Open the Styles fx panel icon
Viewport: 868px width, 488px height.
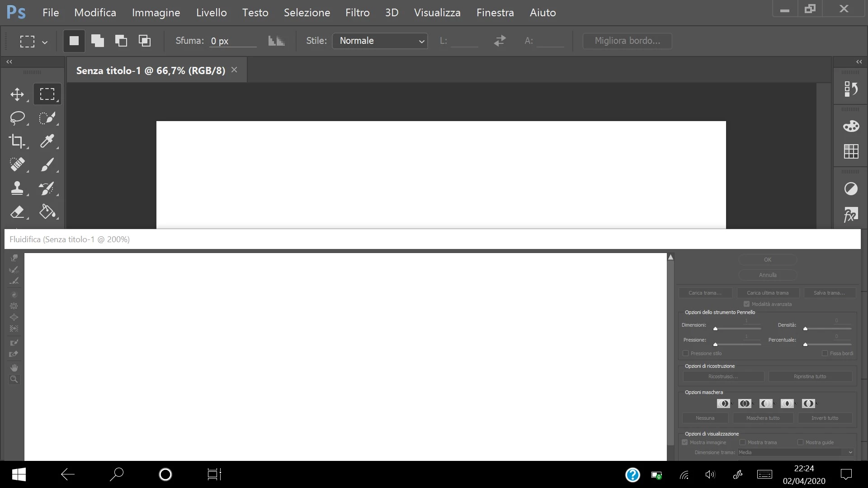tap(851, 215)
